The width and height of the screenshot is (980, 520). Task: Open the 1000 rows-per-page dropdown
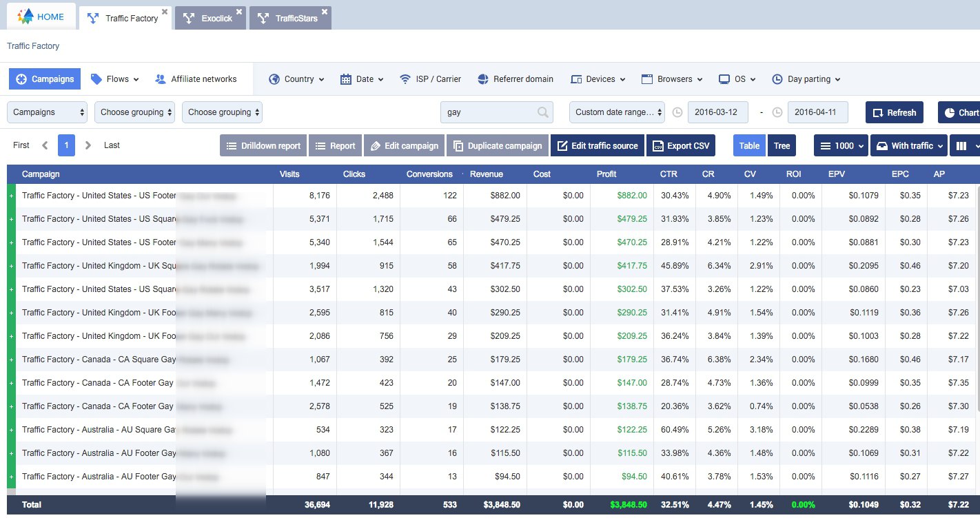pos(841,145)
